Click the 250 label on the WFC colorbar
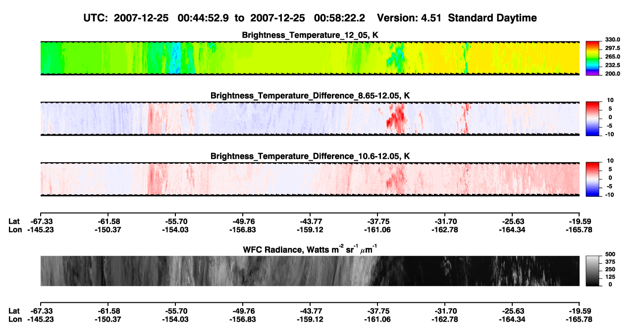The width and height of the screenshot is (644, 330). [x=610, y=269]
